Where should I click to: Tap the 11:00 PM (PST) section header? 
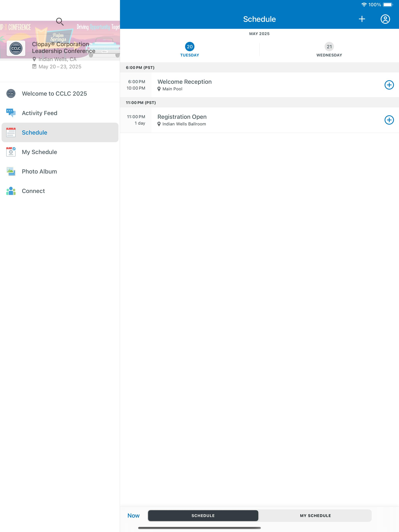(x=260, y=103)
